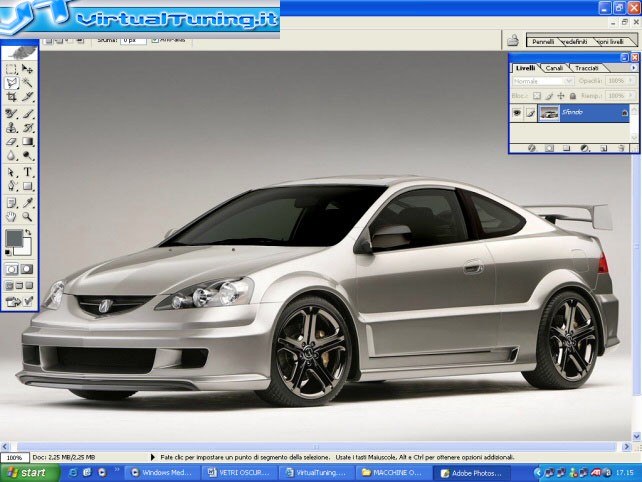
Task: Switch to the Livelli tab
Action: pos(525,68)
